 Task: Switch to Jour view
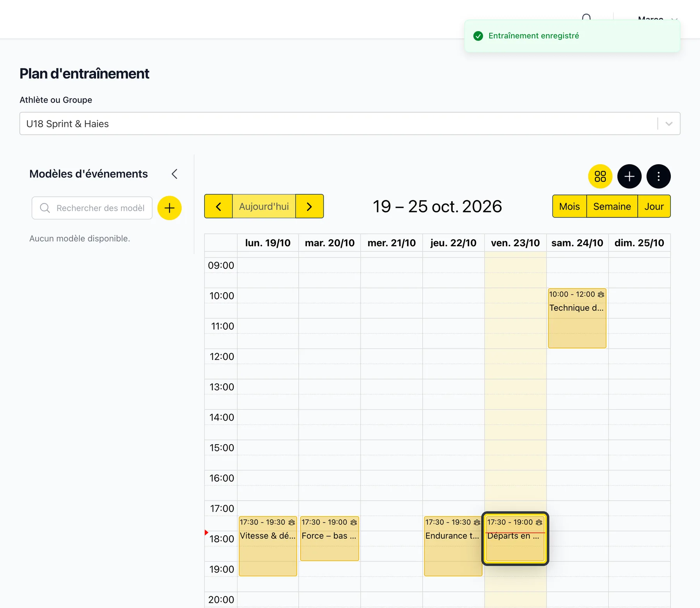point(654,206)
